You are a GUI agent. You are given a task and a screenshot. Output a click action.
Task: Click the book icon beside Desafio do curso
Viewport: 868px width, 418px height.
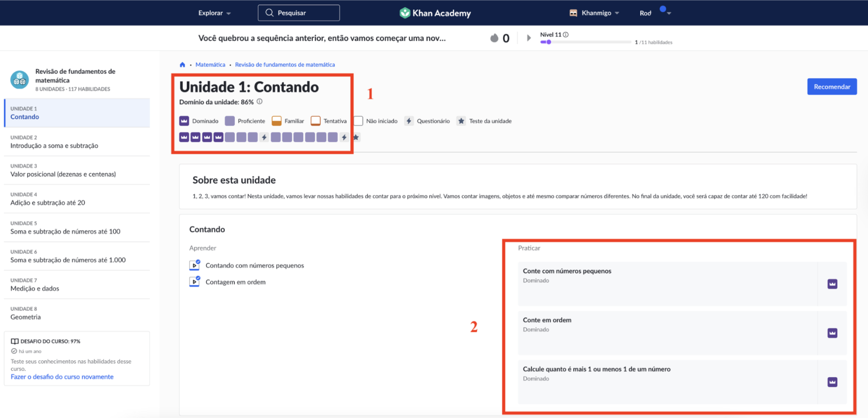pos(15,341)
